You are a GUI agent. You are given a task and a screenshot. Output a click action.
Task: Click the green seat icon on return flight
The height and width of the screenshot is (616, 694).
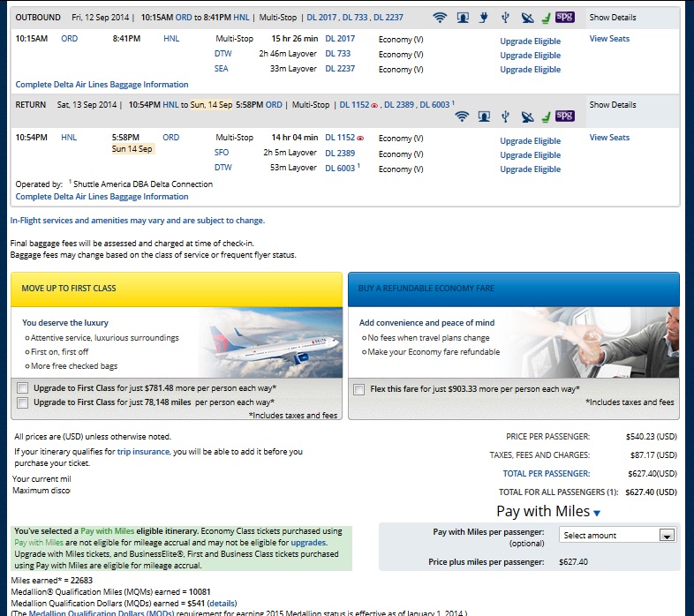click(546, 116)
